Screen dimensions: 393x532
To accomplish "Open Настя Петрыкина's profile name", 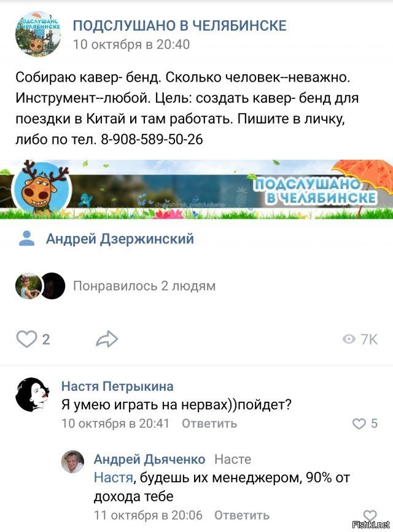I will point(117,386).
